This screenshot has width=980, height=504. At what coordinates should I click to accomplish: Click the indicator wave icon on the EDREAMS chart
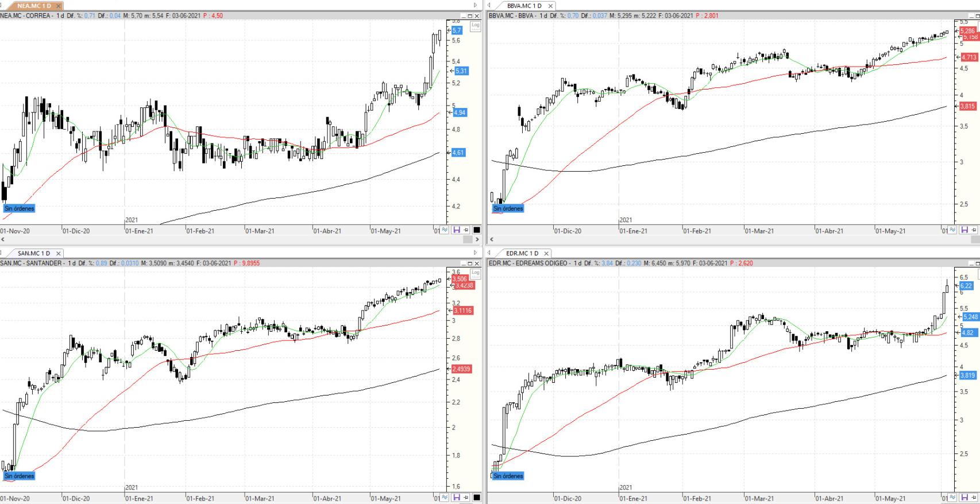[952, 498]
